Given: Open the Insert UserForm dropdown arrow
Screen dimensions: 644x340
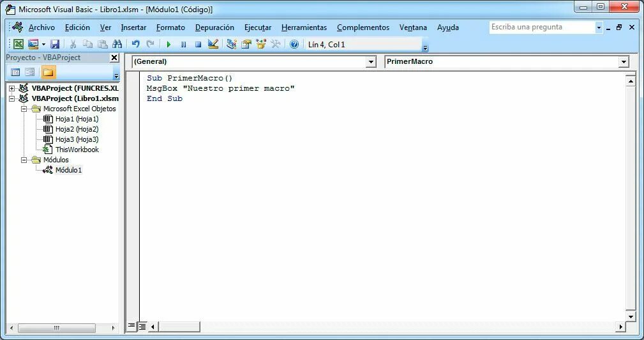Looking at the screenshot, I should coord(43,44).
